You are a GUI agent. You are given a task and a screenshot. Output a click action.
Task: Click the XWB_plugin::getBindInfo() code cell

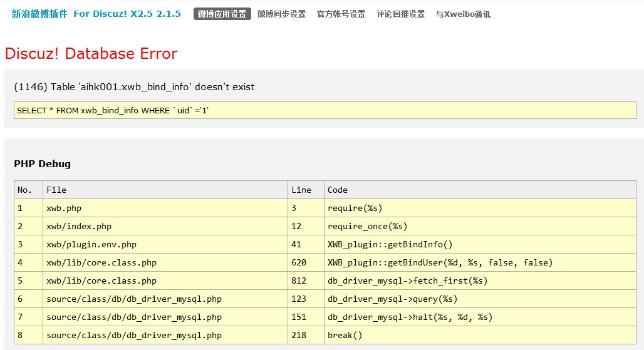pos(480,245)
